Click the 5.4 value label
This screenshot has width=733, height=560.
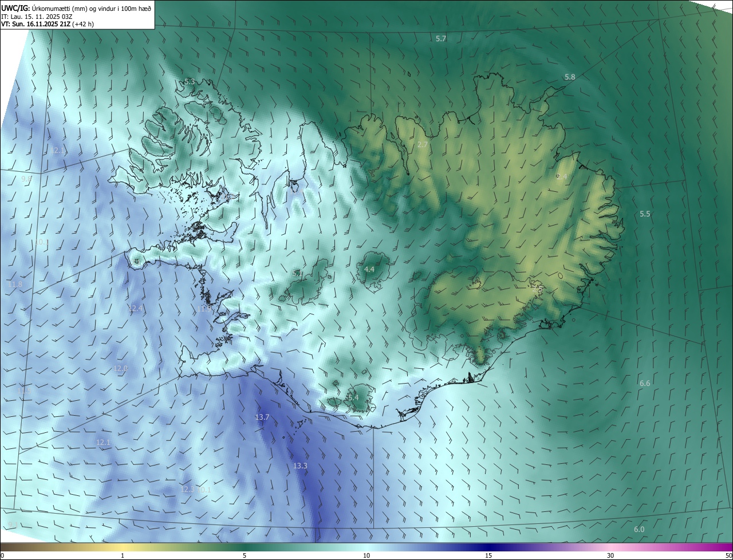tap(353, 397)
